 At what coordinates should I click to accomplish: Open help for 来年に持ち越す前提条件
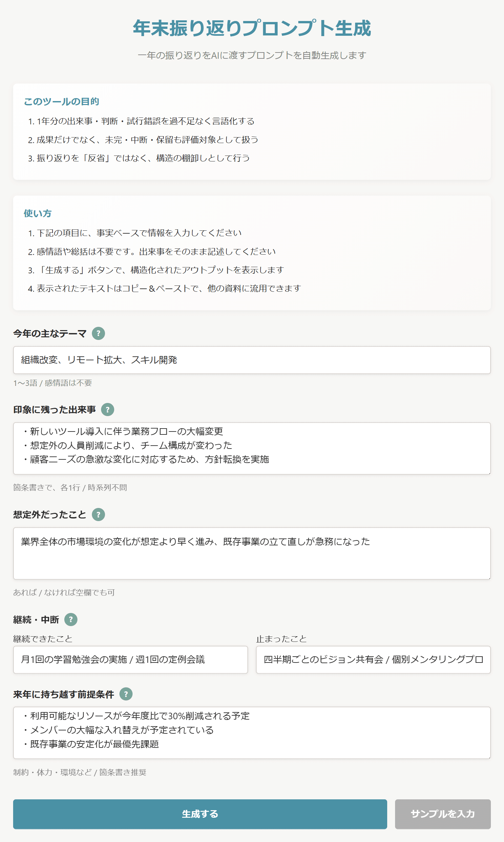tap(126, 694)
